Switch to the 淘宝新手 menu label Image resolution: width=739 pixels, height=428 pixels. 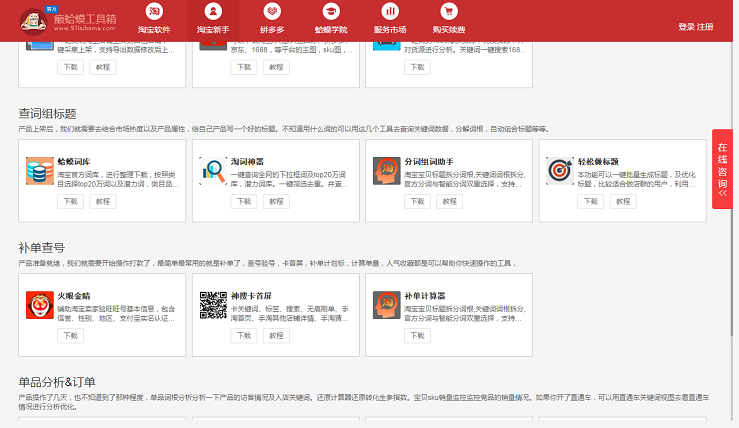pos(213,30)
